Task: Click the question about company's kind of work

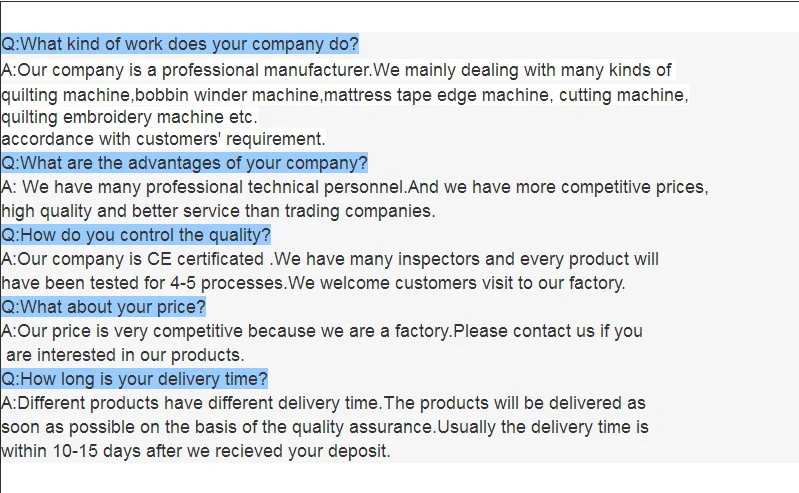Action: point(180,44)
